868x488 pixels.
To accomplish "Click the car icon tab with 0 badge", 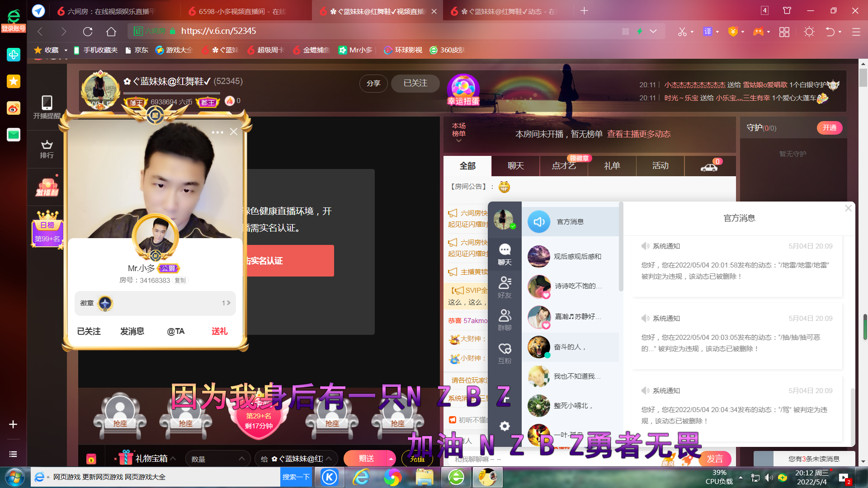I will (710, 166).
